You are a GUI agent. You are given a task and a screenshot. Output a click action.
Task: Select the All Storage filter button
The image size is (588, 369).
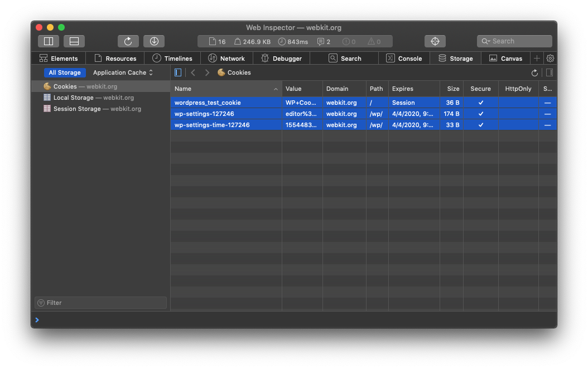pos(65,72)
